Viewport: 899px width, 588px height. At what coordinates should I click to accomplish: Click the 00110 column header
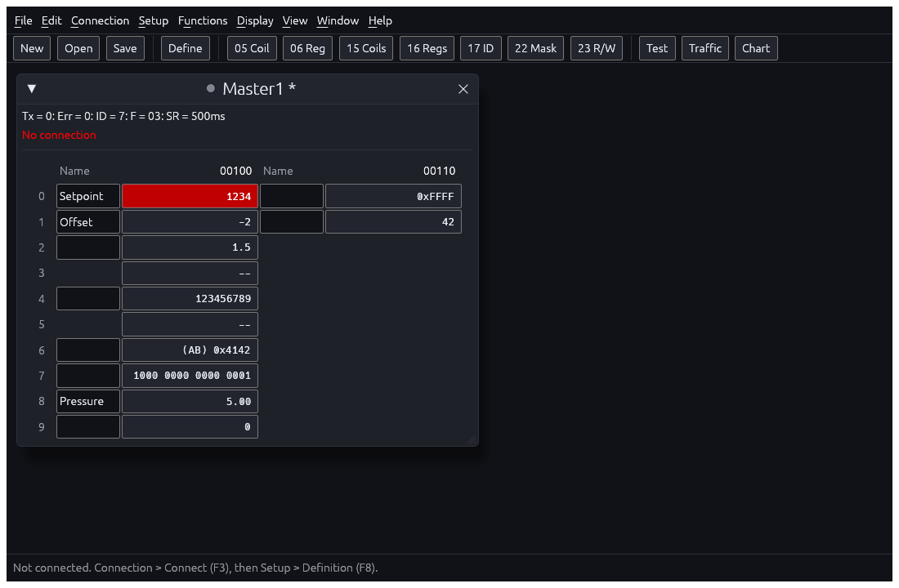(439, 171)
